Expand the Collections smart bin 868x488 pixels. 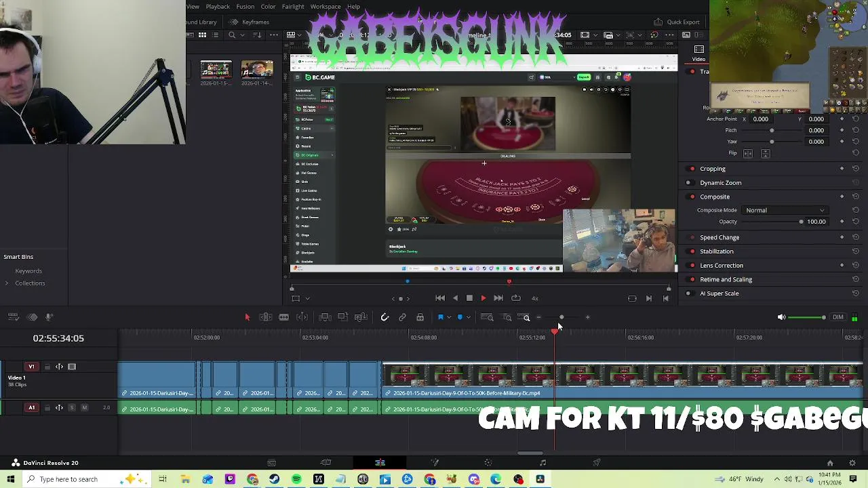[x=7, y=283]
